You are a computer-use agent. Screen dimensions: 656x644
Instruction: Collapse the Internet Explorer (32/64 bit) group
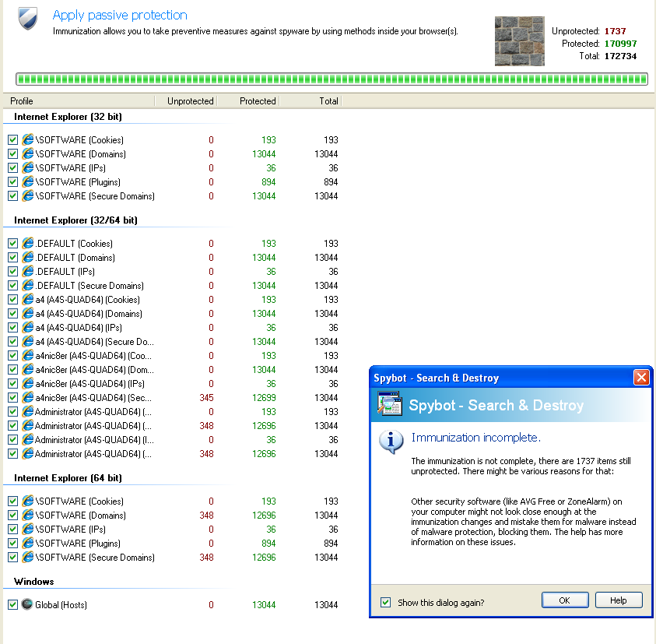coord(75,220)
